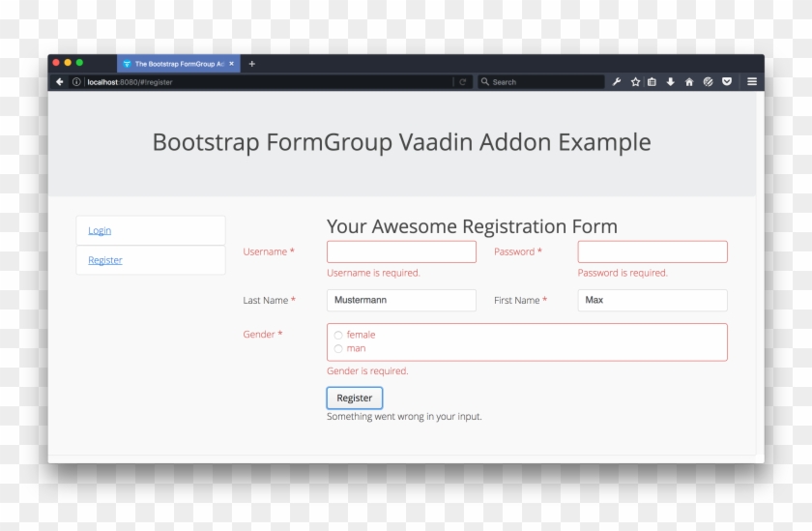The height and width of the screenshot is (531, 812).
Task: Open a new tab with plus button
Action: tap(252, 64)
